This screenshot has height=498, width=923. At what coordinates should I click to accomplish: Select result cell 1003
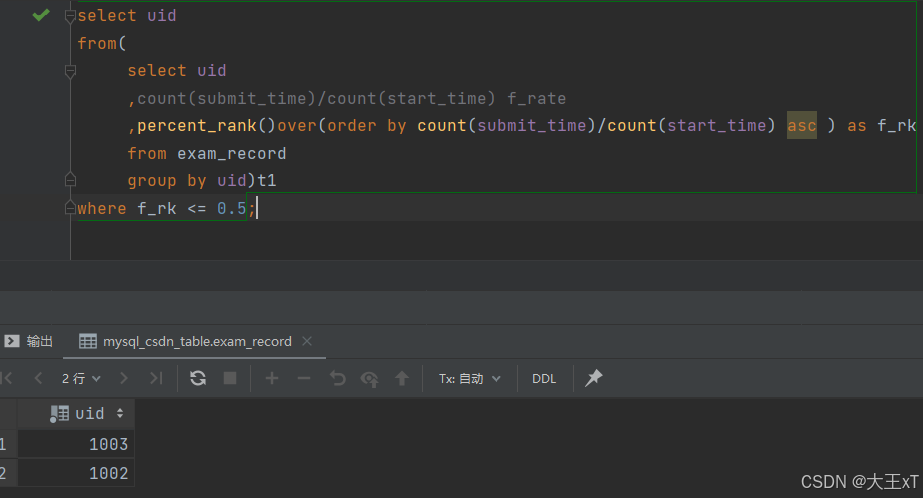pyautogui.click(x=77, y=444)
